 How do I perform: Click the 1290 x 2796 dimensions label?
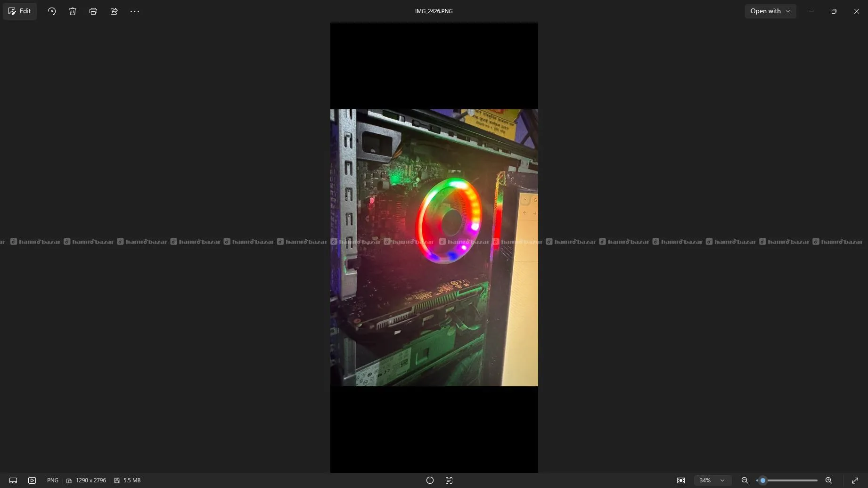click(x=91, y=480)
